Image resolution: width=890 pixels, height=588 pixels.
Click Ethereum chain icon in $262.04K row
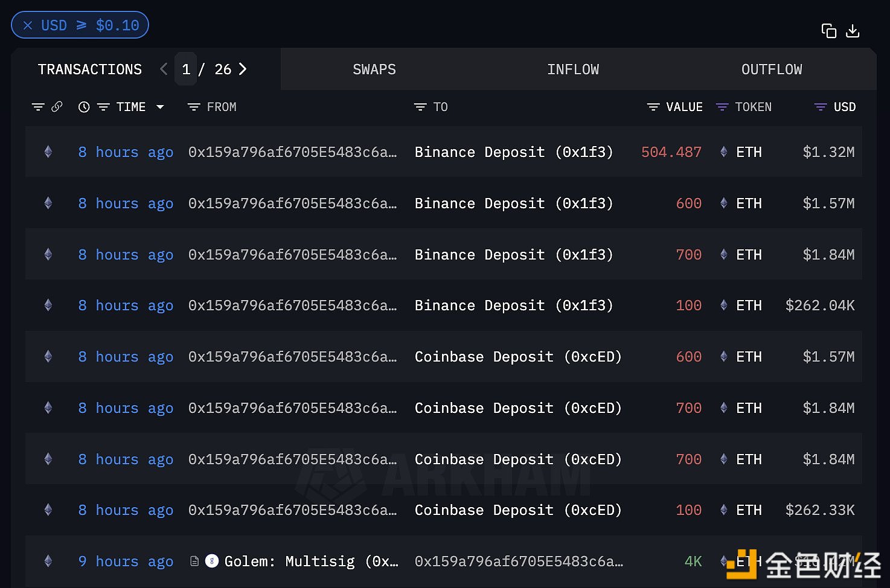tap(48, 305)
